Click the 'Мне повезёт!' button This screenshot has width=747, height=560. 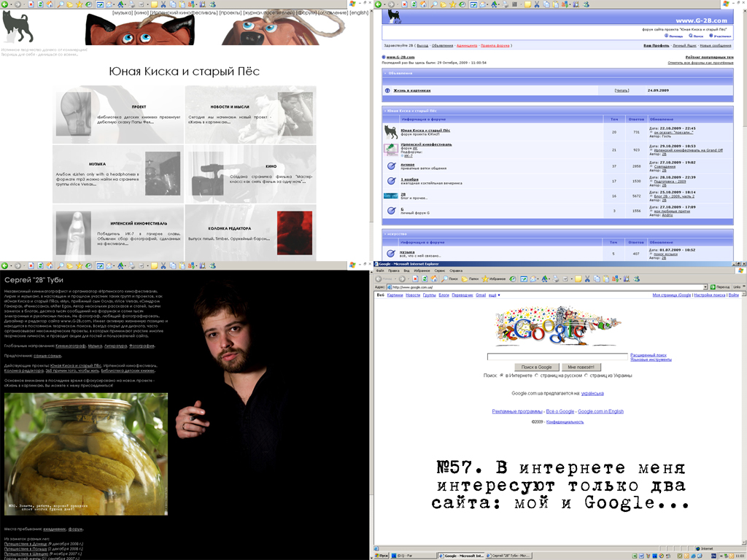[581, 367]
